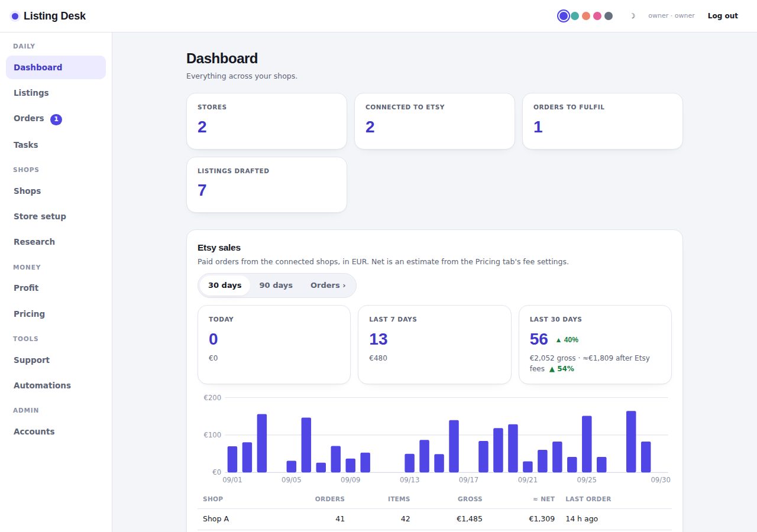Click the Log out button
The height and width of the screenshot is (532, 757).
tap(723, 16)
